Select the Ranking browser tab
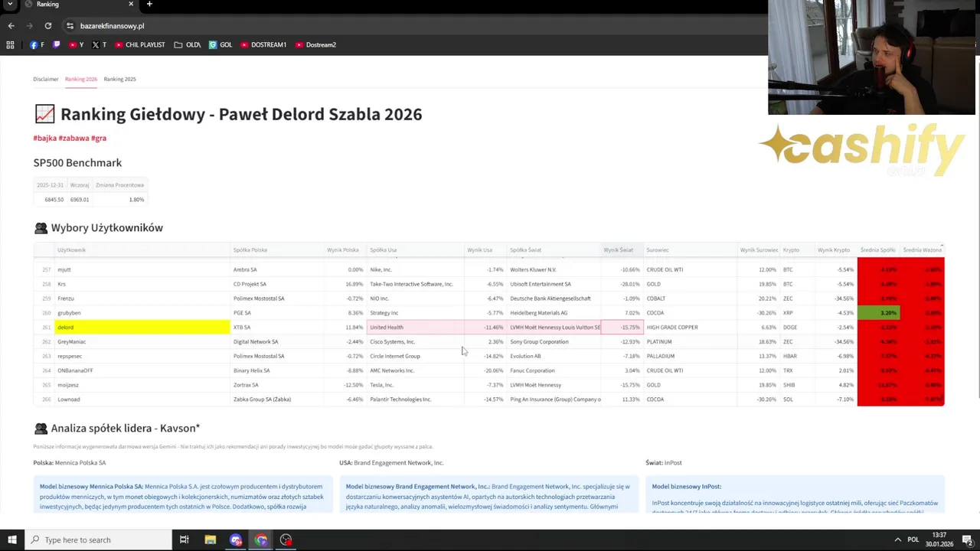 click(79, 5)
